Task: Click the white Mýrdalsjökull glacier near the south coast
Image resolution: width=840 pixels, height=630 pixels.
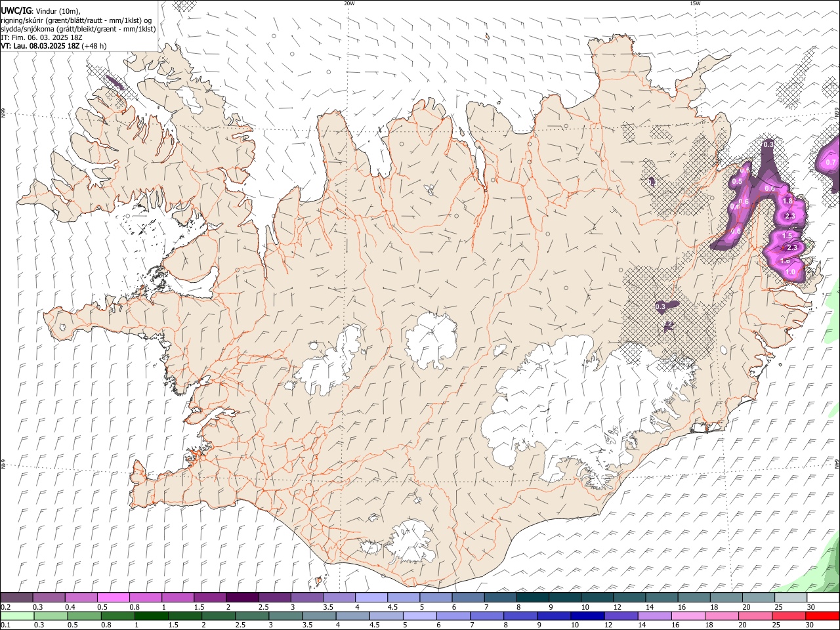Action: pyautogui.click(x=410, y=541)
